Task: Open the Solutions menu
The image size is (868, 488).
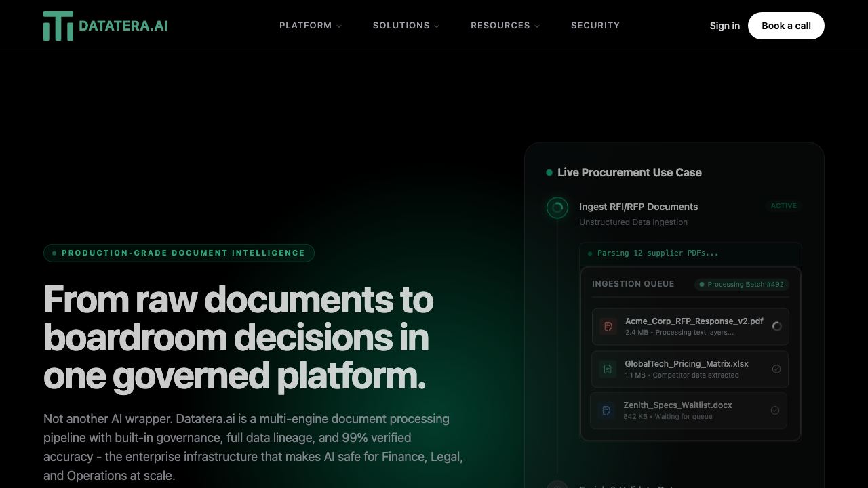Action: coord(406,26)
